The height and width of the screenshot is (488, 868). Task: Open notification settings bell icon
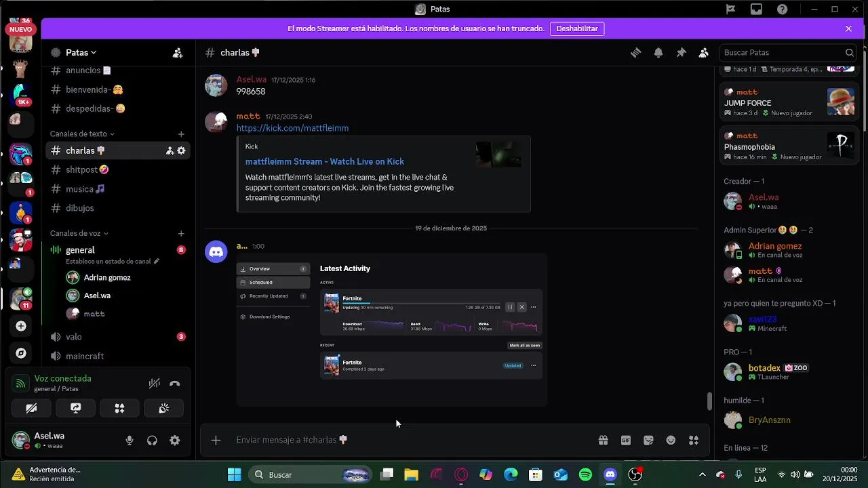coord(658,53)
